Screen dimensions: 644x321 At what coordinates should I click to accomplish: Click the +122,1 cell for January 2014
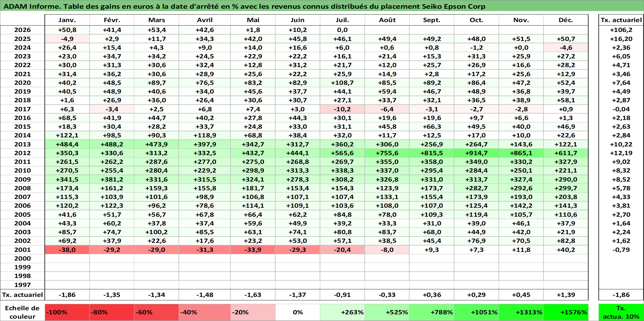(67, 135)
